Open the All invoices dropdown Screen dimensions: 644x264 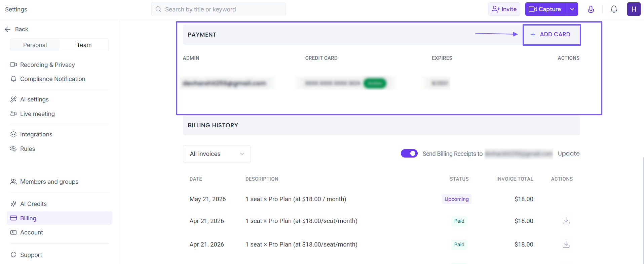[x=217, y=154]
